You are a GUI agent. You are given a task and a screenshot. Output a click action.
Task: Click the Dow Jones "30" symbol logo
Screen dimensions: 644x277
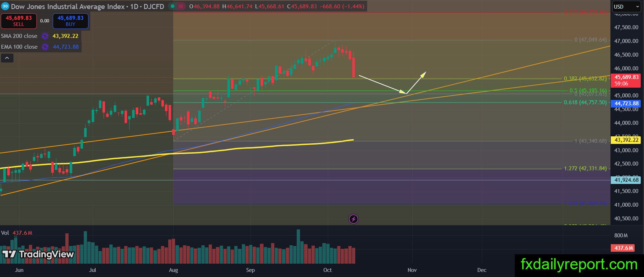[x=5, y=6]
